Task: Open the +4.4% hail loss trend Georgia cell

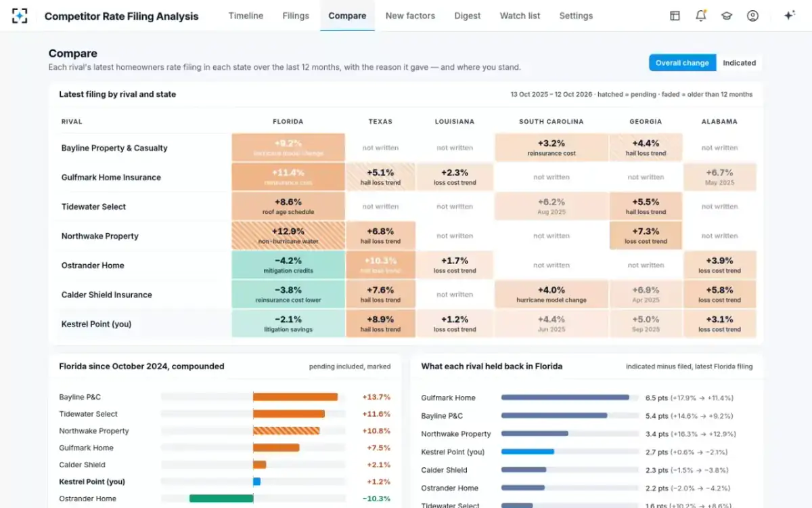Action: pyautogui.click(x=646, y=148)
